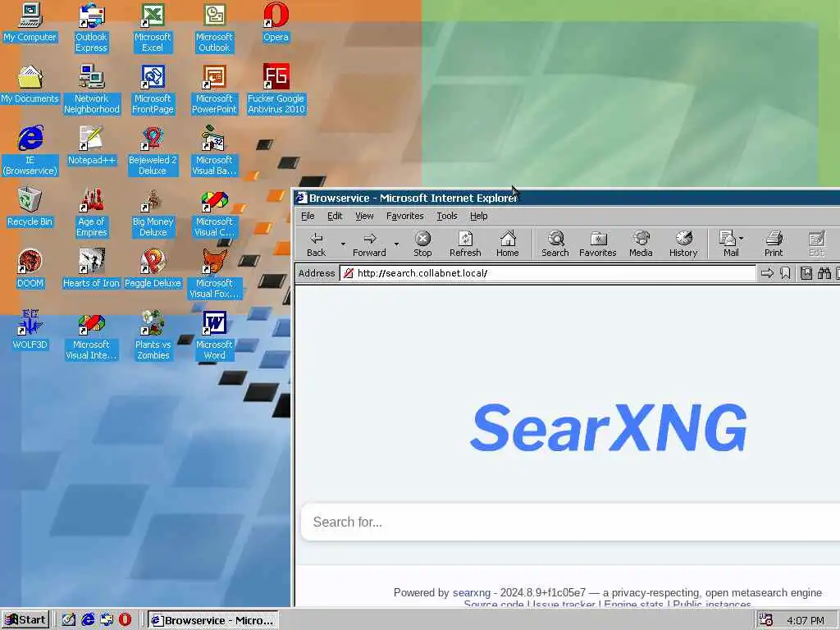
Task: Click the binoculars find icon
Action: point(824,273)
